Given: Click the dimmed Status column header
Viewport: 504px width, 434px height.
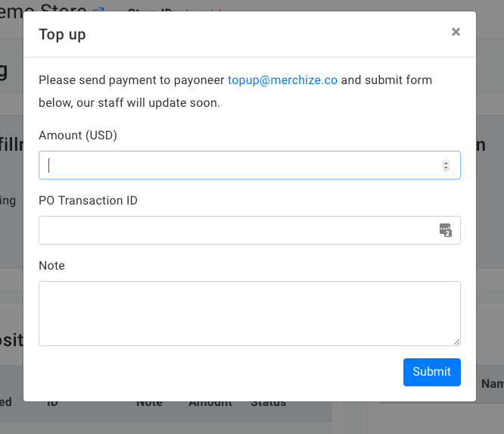Looking at the screenshot, I should pos(269,404).
